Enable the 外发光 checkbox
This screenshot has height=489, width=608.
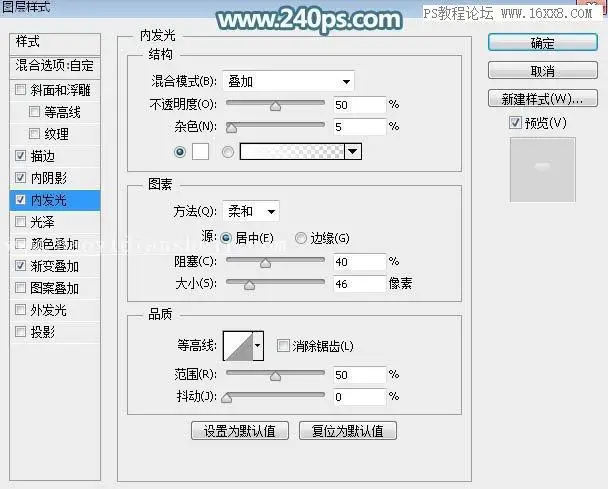click(x=21, y=309)
